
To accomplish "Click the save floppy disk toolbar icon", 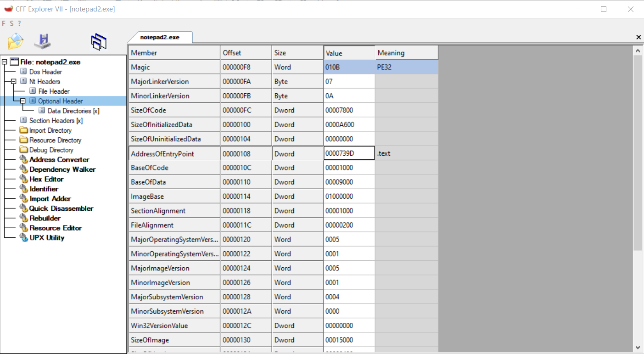I will [42, 41].
